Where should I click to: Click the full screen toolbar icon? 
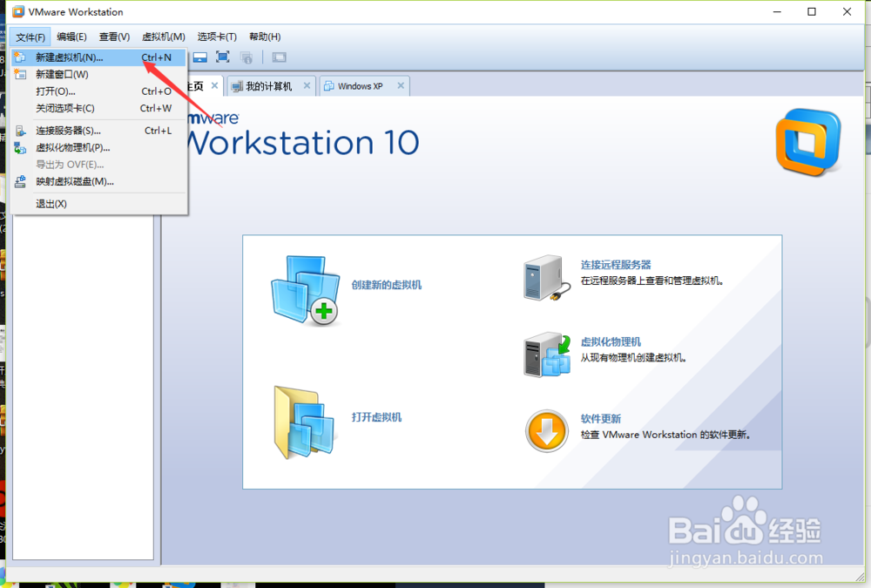tap(223, 57)
